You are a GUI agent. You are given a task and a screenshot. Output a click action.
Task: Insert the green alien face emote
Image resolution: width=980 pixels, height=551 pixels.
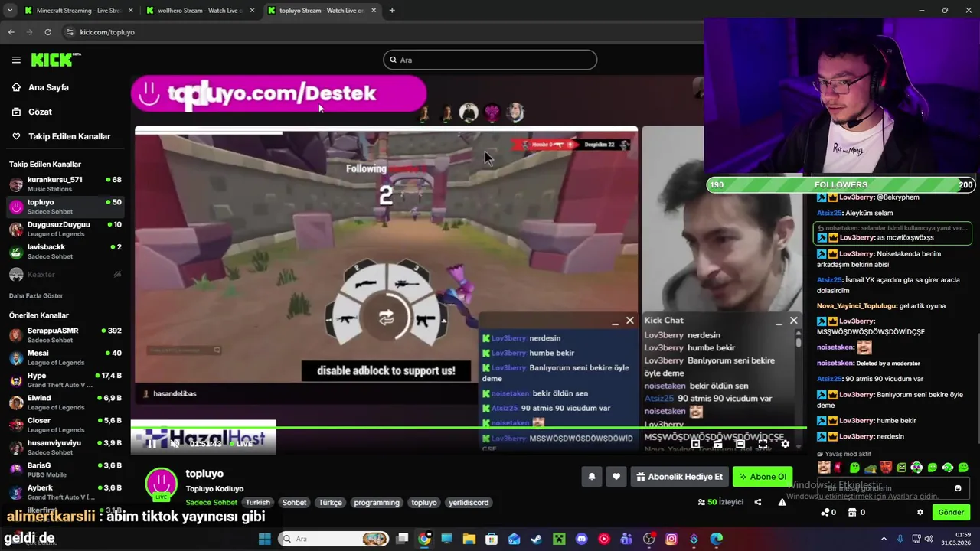click(x=854, y=467)
